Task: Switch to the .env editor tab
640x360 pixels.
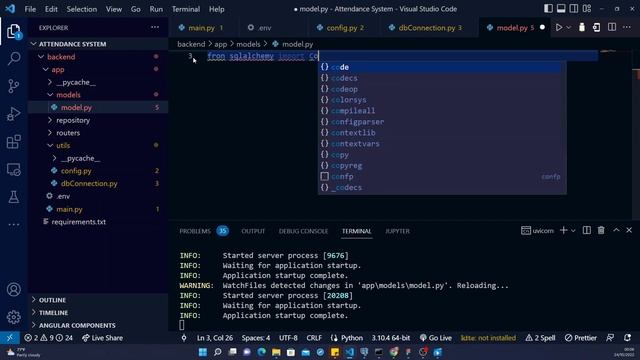Action: 264,28
